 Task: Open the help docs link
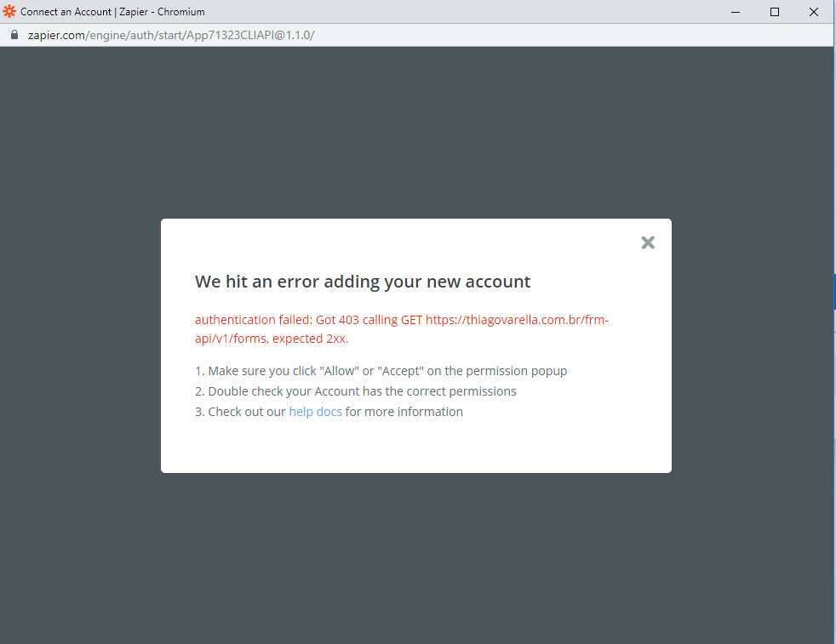click(x=315, y=412)
